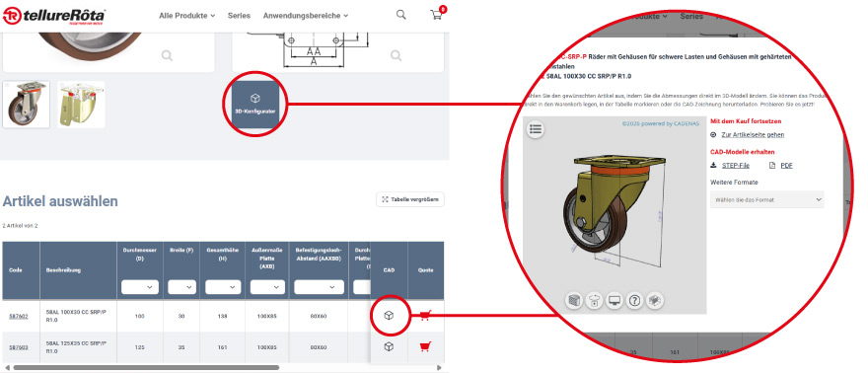Click CAD cube icon for item 587602
The width and height of the screenshot is (868, 373).
coord(390,316)
